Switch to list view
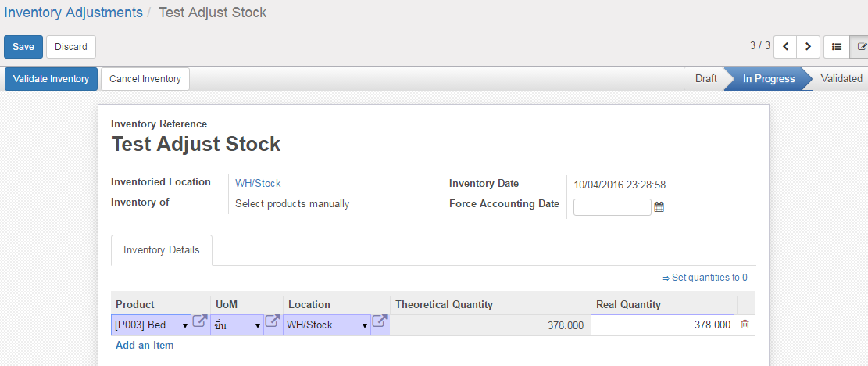Screen dimensions: 868x366 tap(836, 47)
